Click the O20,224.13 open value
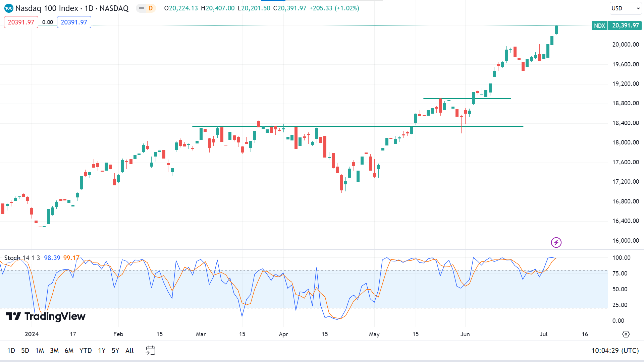Image resolution: width=644 pixels, height=362 pixels. coord(181,8)
